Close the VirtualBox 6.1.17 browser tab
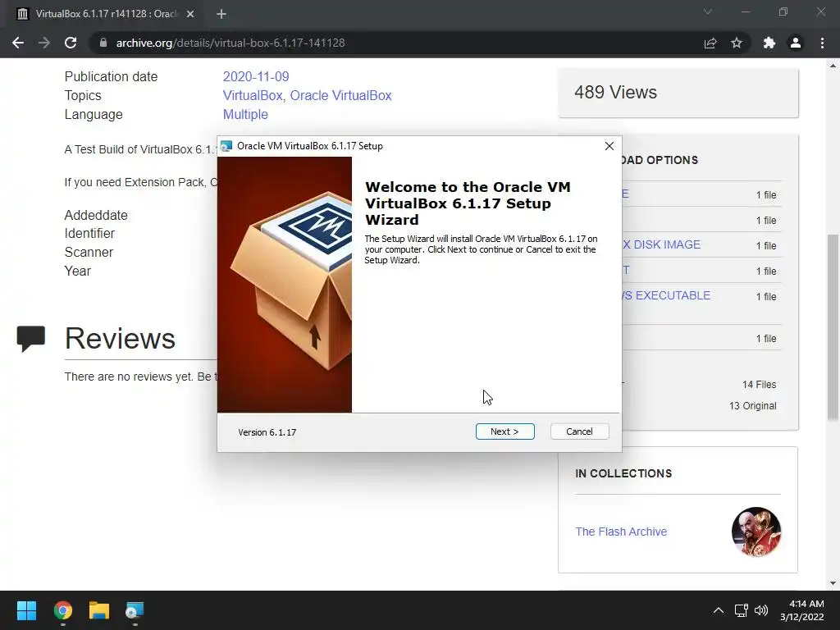The height and width of the screenshot is (630, 840). point(190,14)
